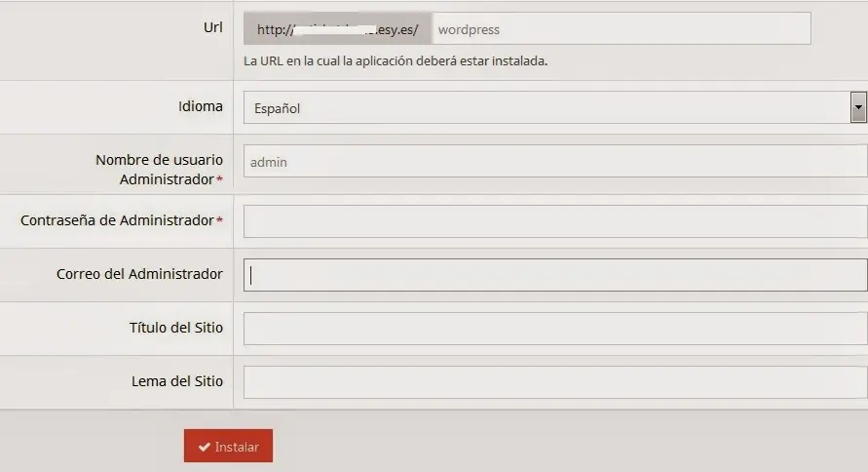The width and height of the screenshot is (868, 472).
Task: Click the Url label
Action: click(212, 27)
